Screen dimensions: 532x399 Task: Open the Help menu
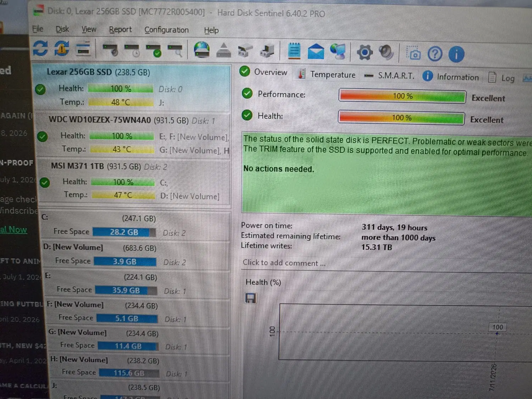211,30
